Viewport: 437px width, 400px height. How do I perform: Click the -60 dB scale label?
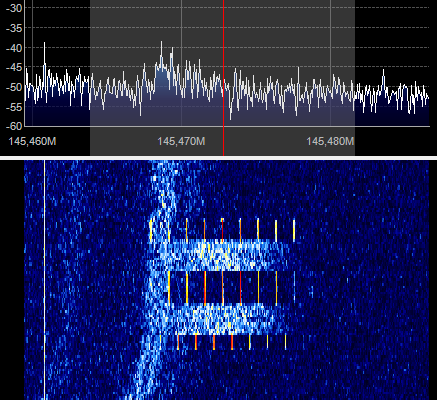14,126
